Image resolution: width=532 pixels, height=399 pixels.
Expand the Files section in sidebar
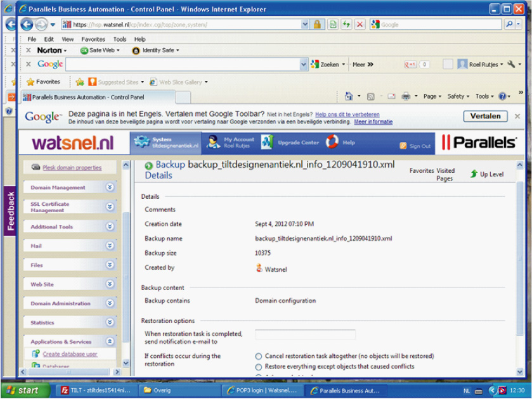click(x=110, y=265)
